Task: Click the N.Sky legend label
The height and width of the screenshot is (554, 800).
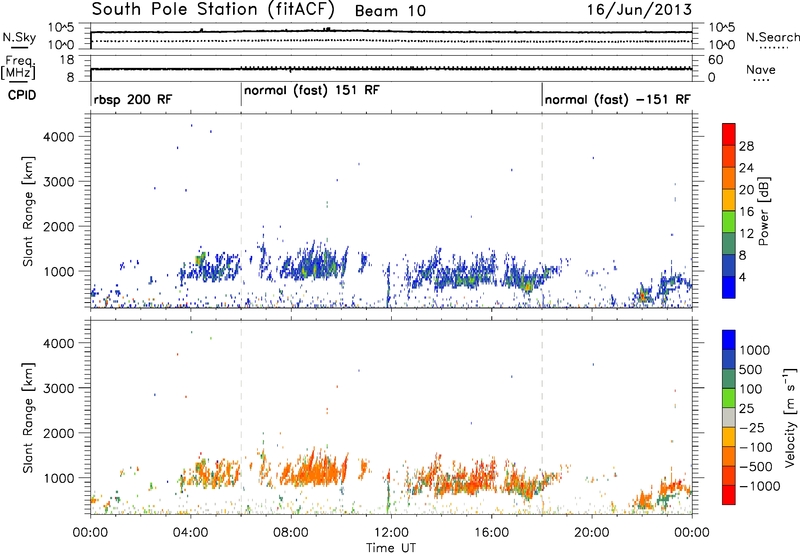Action: [x=19, y=37]
